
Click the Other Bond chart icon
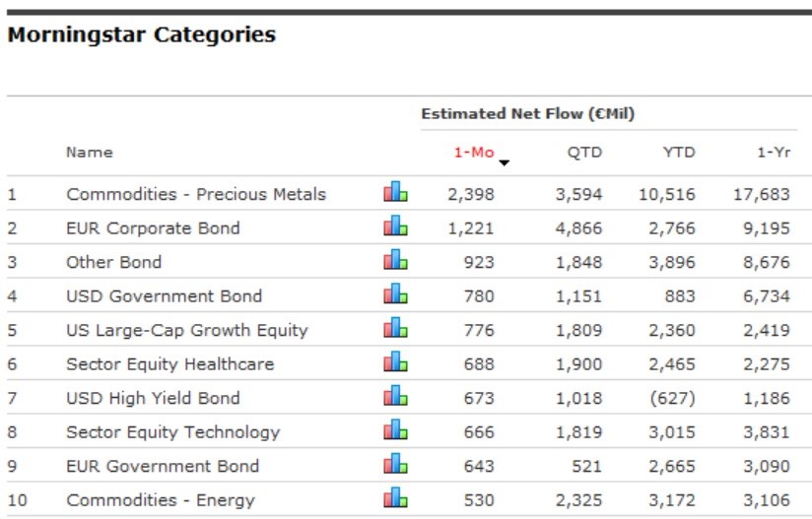click(x=395, y=261)
